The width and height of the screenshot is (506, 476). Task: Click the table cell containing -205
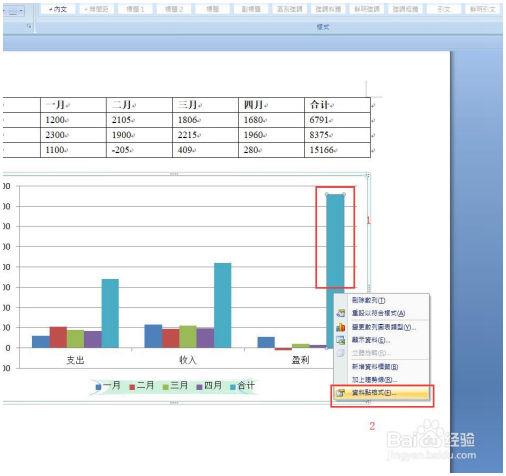(139, 150)
